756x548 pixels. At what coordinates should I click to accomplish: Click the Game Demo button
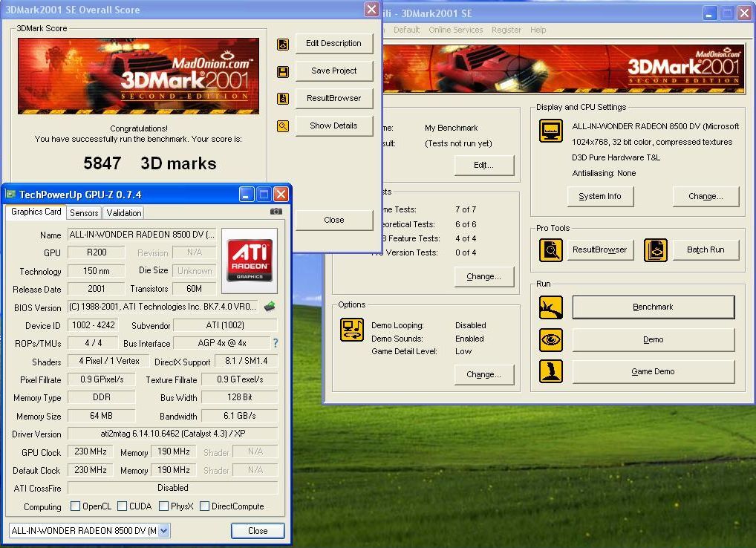(654, 371)
